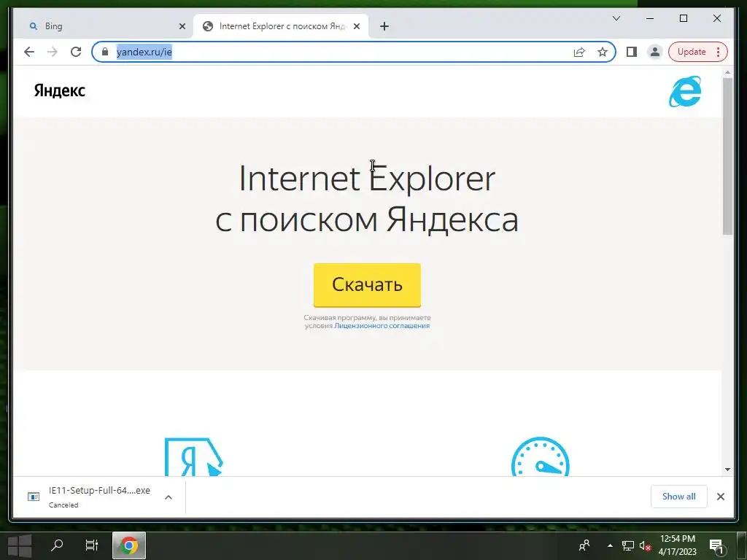Open the Windows Start menu
Viewport: 747px width, 560px height.
tap(20, 545)
